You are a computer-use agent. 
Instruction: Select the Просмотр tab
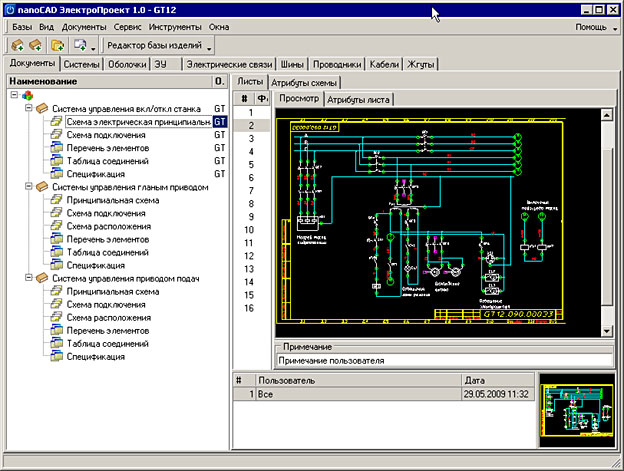point(299,99)
